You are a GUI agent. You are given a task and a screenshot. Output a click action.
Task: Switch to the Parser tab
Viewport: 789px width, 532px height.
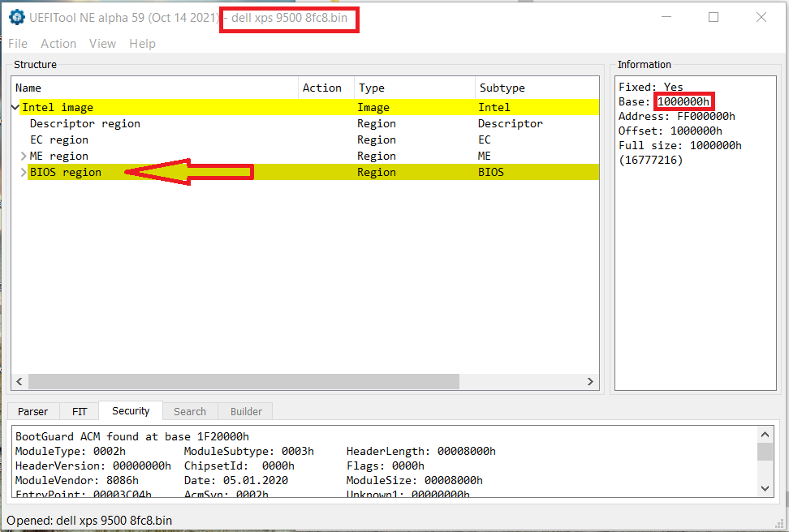coord(32,411)
